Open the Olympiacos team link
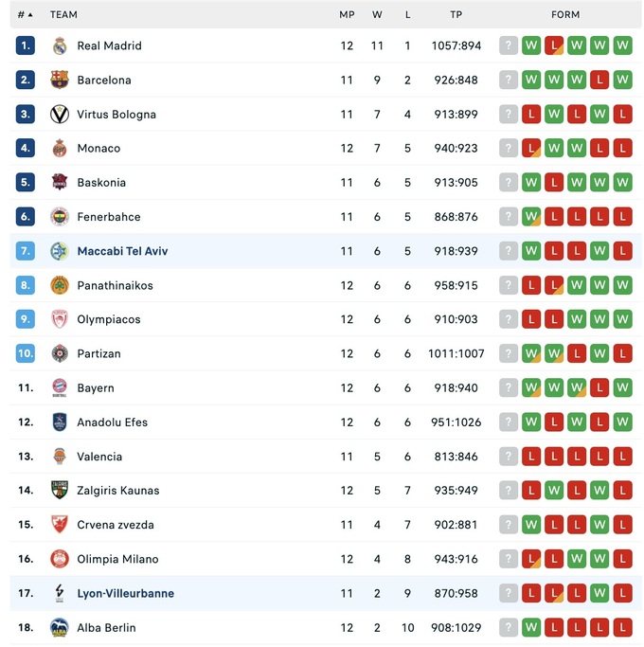This screenshot has width=644, height=647. click(x=108, y=319)
